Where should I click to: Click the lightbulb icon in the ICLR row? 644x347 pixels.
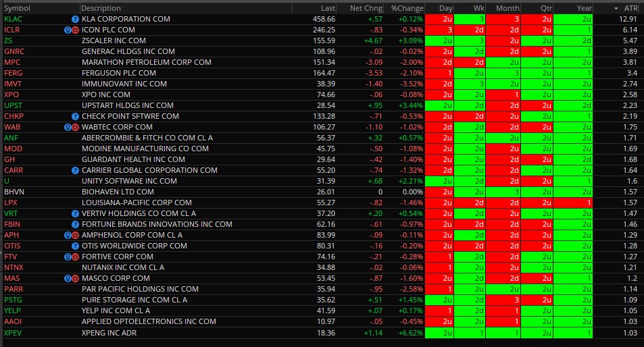point(68,30)
